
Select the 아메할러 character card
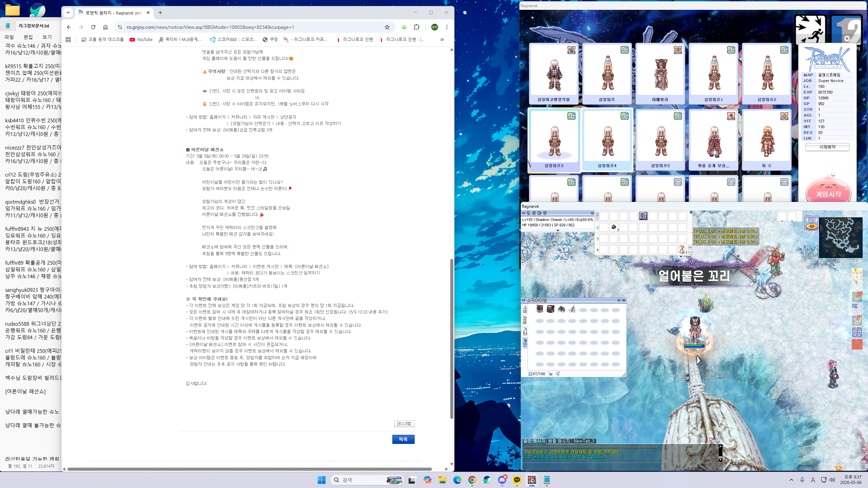(x=660, y=74)
